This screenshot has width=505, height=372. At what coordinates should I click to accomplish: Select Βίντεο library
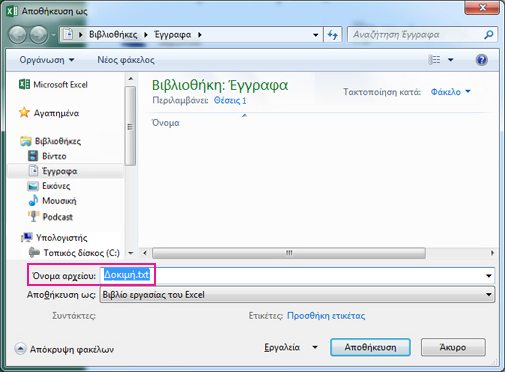click(x=54, y=156)
